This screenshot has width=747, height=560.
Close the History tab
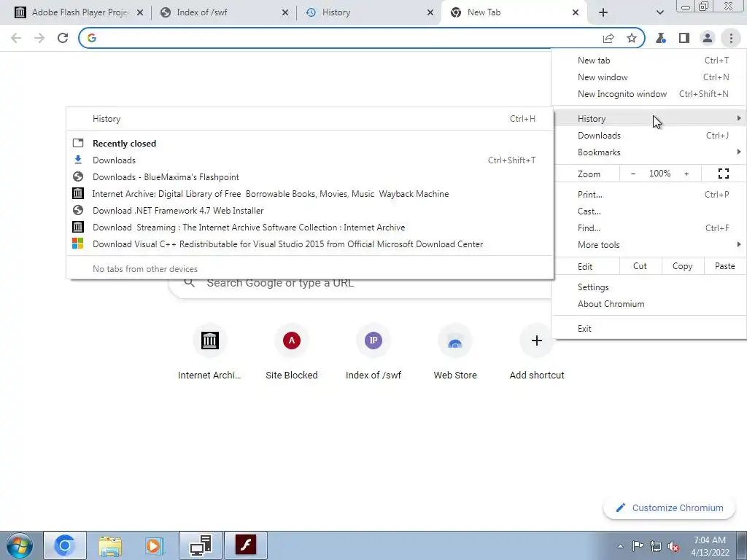tap(430, 12)
